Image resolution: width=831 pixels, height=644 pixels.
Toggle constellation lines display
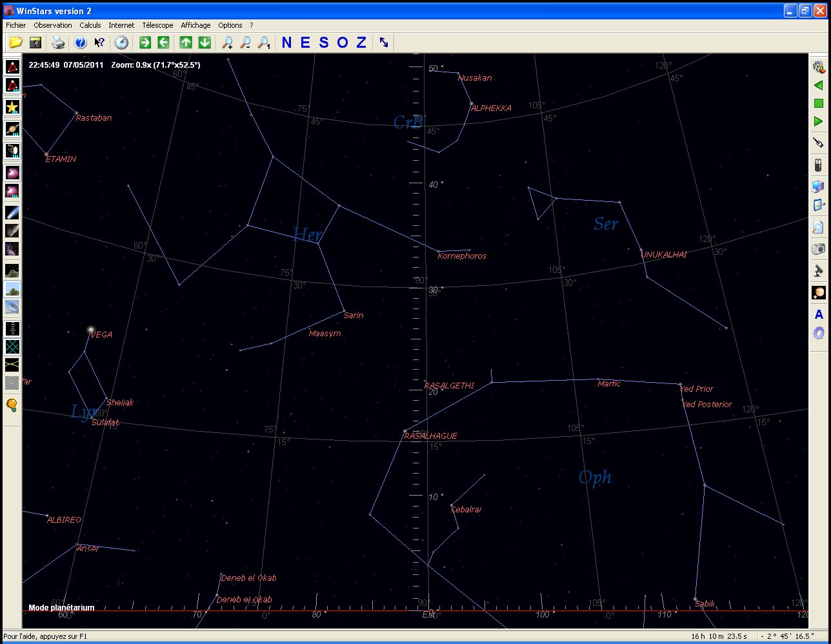point(12,66)
